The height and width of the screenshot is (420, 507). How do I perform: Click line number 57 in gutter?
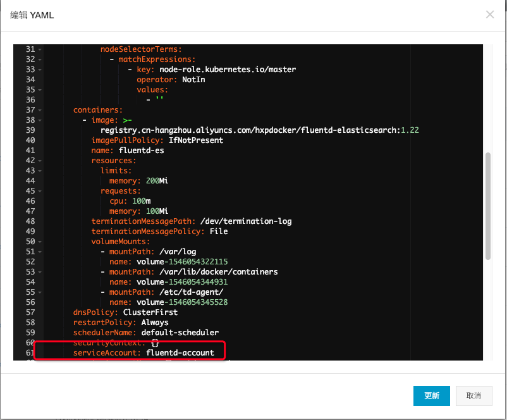[30, 312]
